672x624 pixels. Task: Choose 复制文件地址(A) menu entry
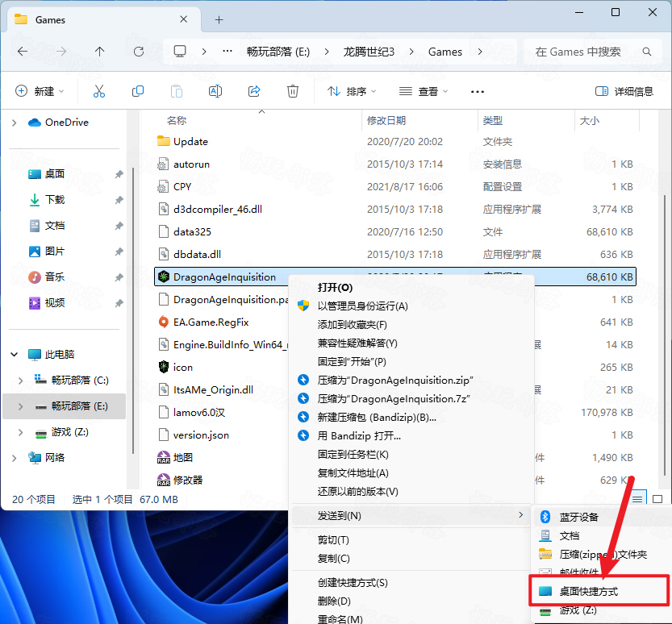(x=353, y=472)
